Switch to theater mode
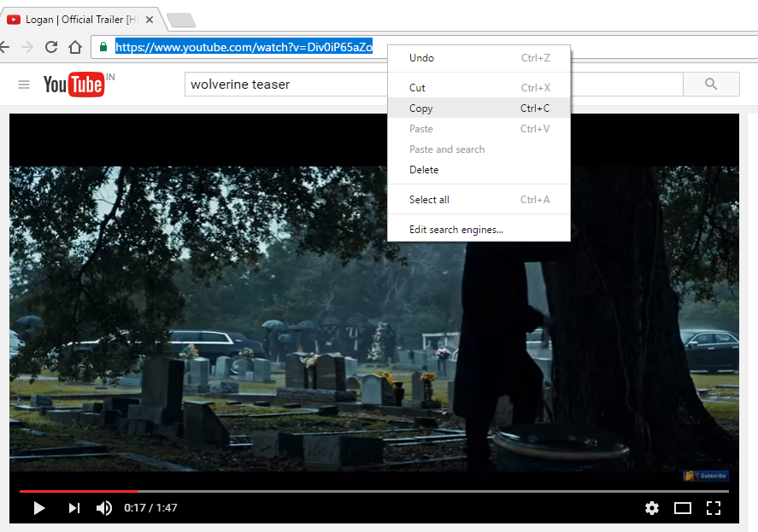The width and height of the screenshot is (758, 532). coord(683,508)
